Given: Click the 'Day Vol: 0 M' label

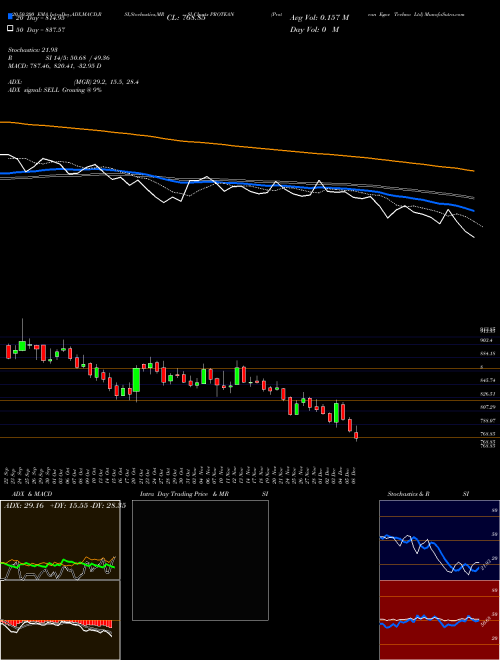Looking at the screenshot, I should (314, 30).
